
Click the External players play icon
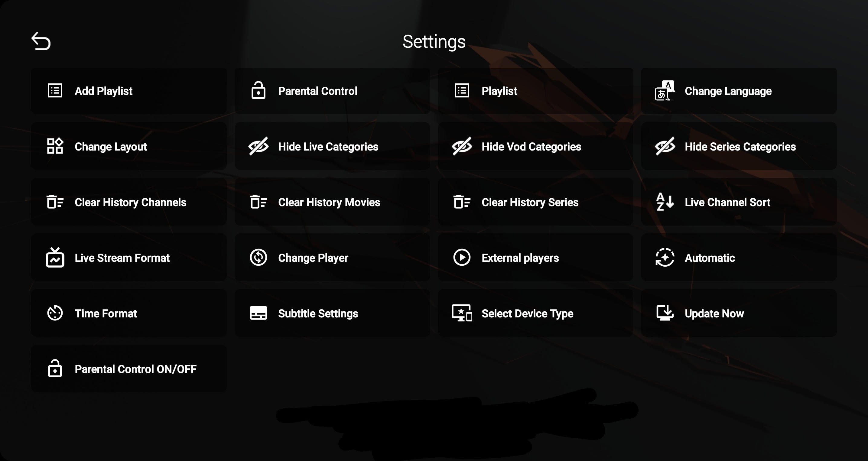click(462, 258)
